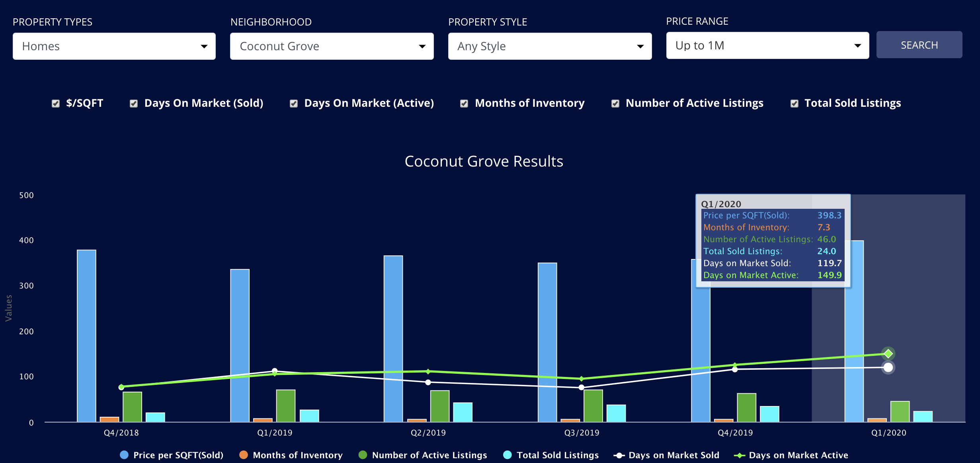This screenshot has width=980, height=463.
Task: Click tooltip value 149.9 for Days on Market Active
Action: (830, 275)
